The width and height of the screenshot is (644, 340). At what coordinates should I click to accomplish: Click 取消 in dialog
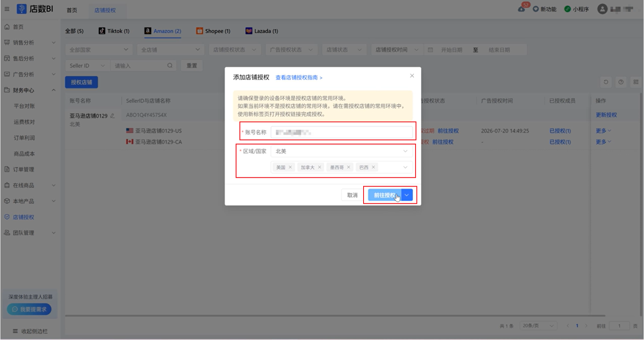click(x=352, y=195)
